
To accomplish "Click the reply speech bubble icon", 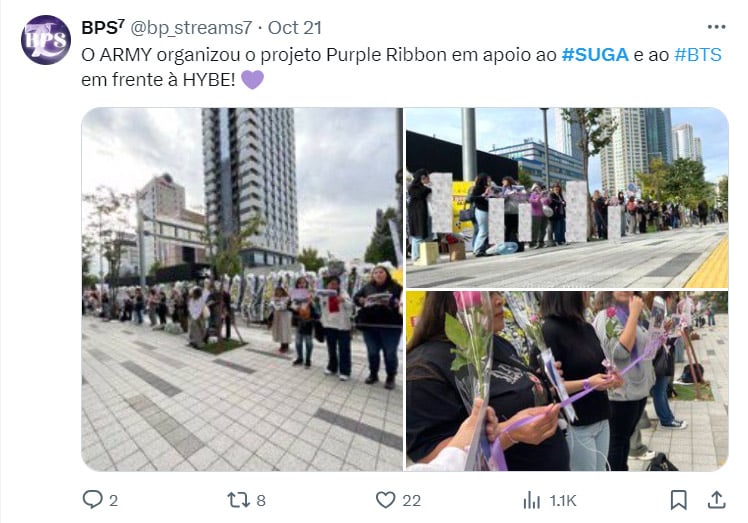I will point(92,500).
